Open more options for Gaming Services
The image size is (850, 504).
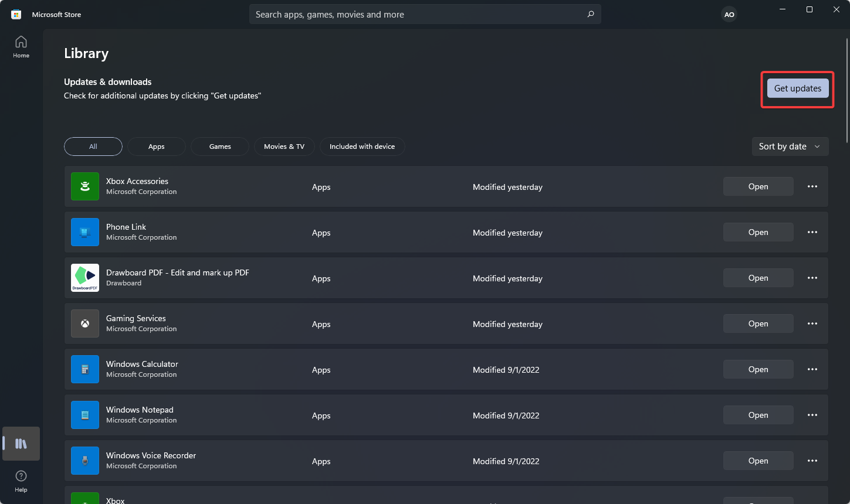pyautogui.click(x=812, y=323)
